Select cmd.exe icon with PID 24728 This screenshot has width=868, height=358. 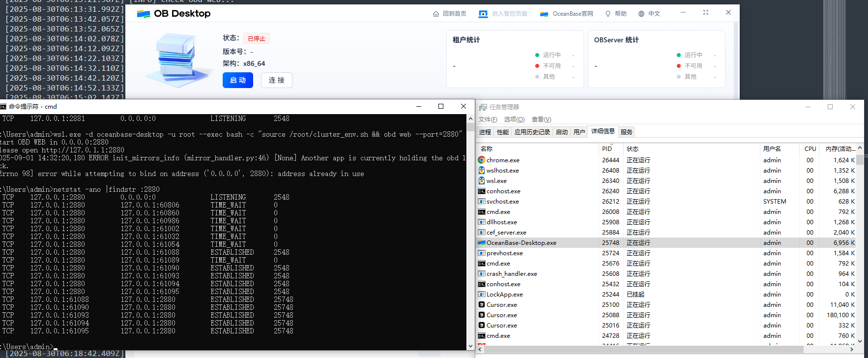[x=482, y=335]
